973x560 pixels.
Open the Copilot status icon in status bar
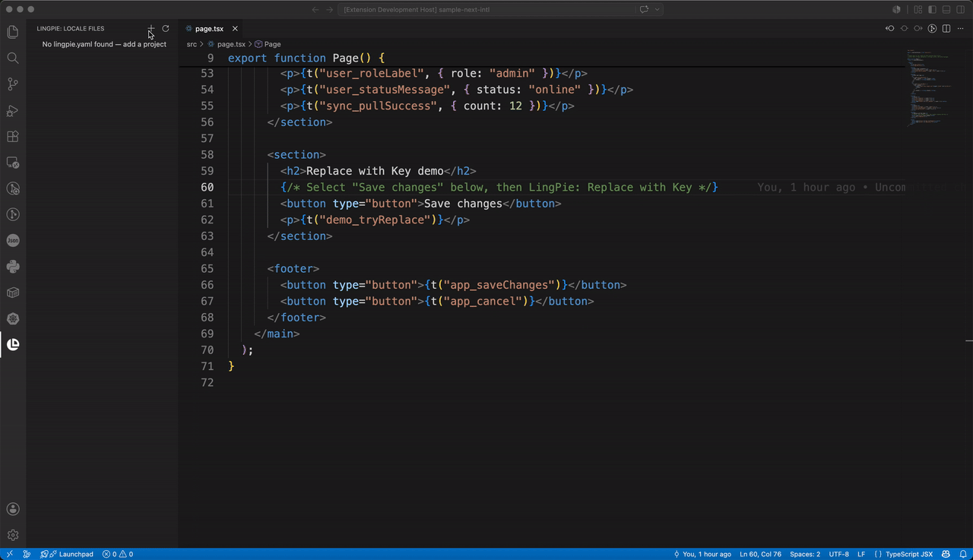[946, 554]
